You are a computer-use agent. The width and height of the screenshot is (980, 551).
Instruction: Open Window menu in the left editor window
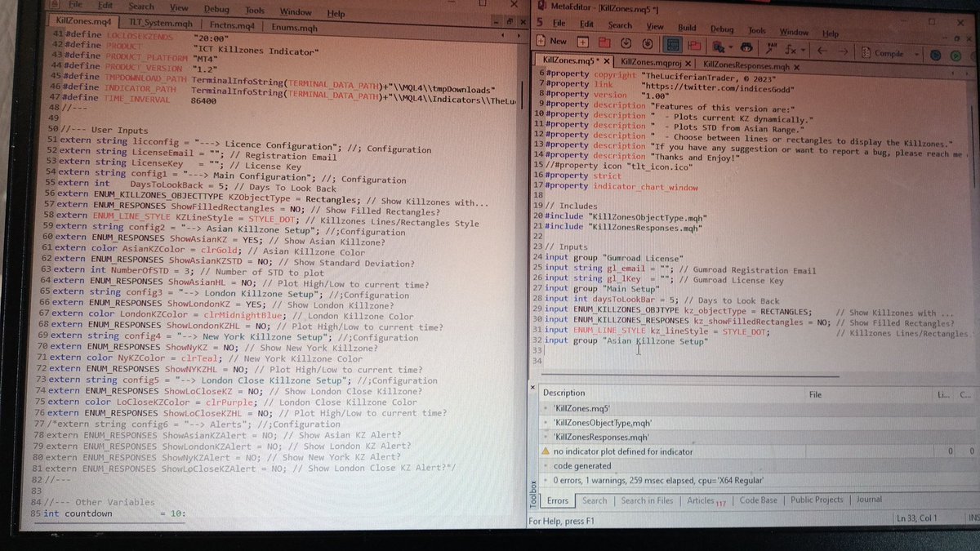click(296, 12)
